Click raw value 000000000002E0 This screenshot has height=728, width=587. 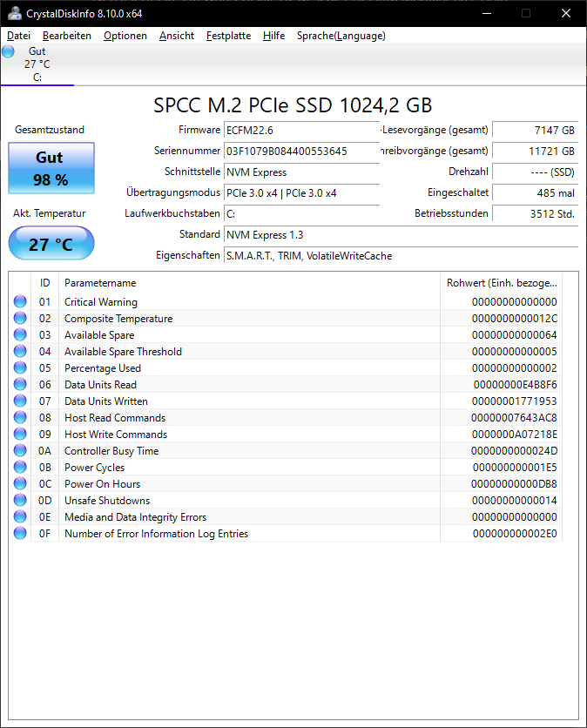click(515, 534)
